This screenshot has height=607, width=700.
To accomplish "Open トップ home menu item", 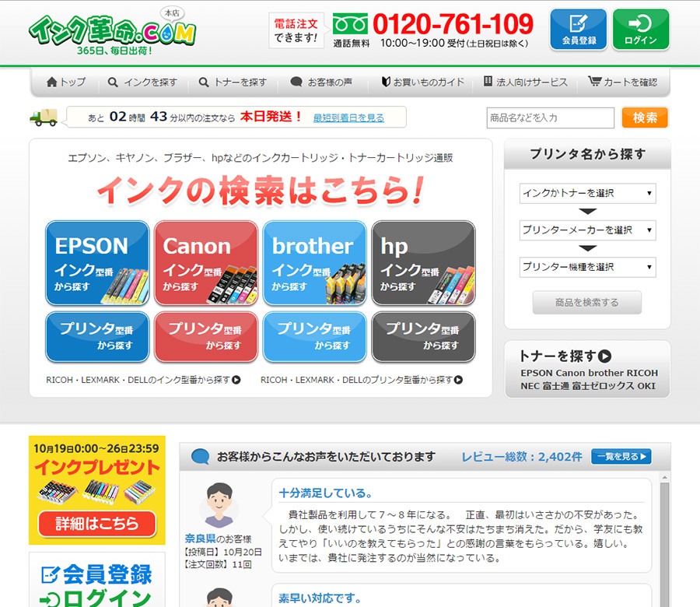I will pyautogui.click(x=66, y=82).
